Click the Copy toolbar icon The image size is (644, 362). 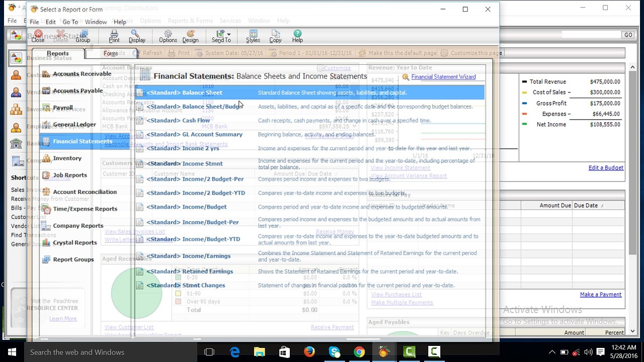[275, 36]
